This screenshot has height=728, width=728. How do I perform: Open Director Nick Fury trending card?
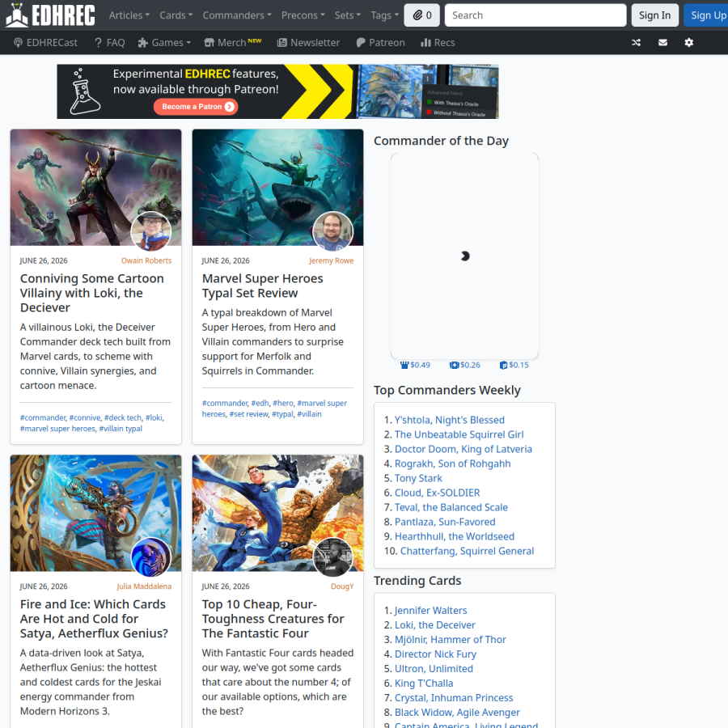tap(435, 654)
